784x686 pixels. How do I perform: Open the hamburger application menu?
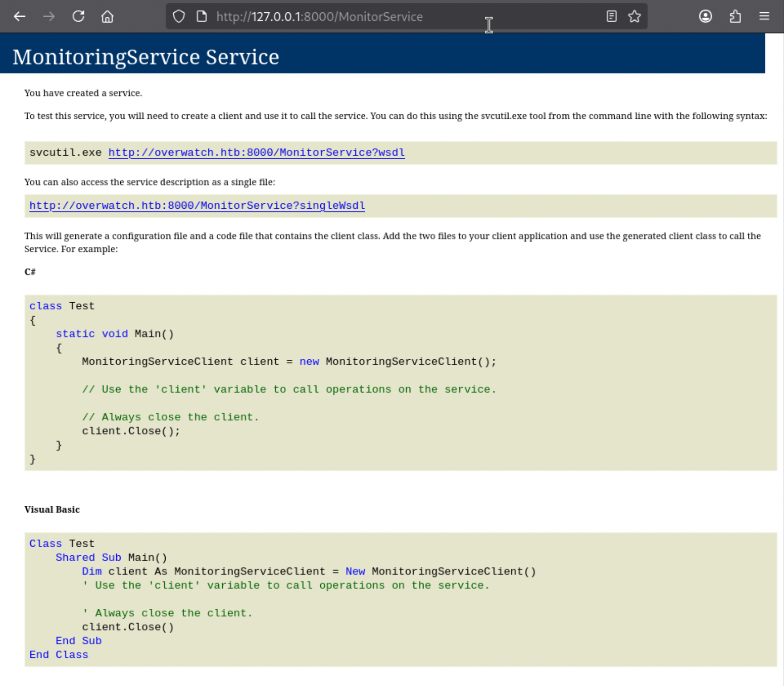click(764, 17)
